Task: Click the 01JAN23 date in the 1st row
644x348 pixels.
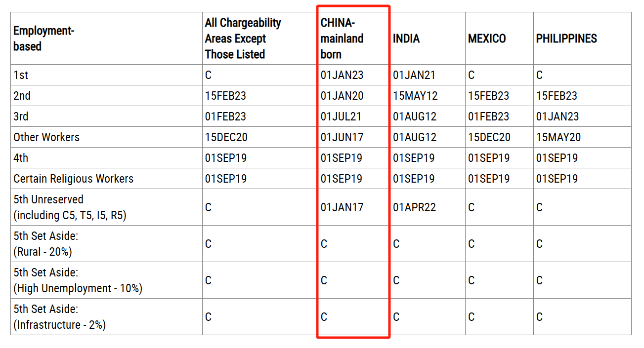Action: 342,75
